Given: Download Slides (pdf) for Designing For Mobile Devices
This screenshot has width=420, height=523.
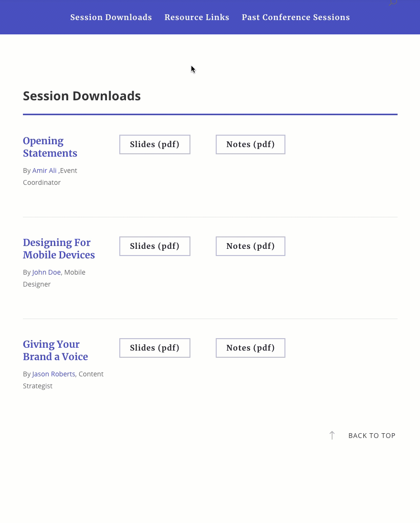Looking at the screenshot, I should click(155, 246).
